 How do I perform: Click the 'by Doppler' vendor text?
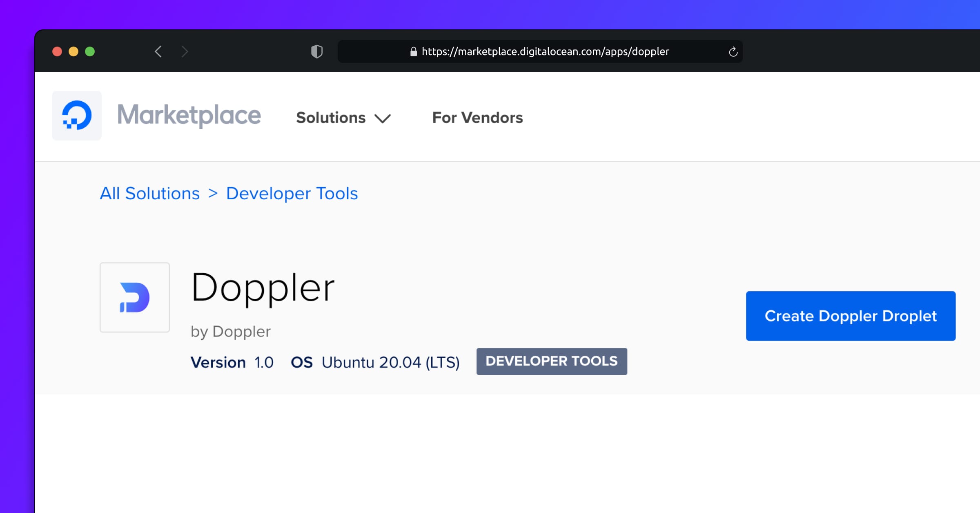(230, 331)
